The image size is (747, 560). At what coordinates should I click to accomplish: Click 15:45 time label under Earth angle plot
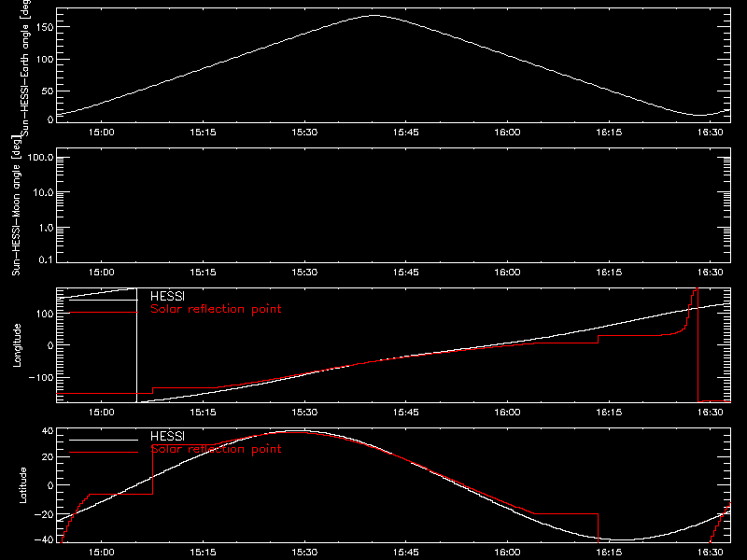coord(406,133)
